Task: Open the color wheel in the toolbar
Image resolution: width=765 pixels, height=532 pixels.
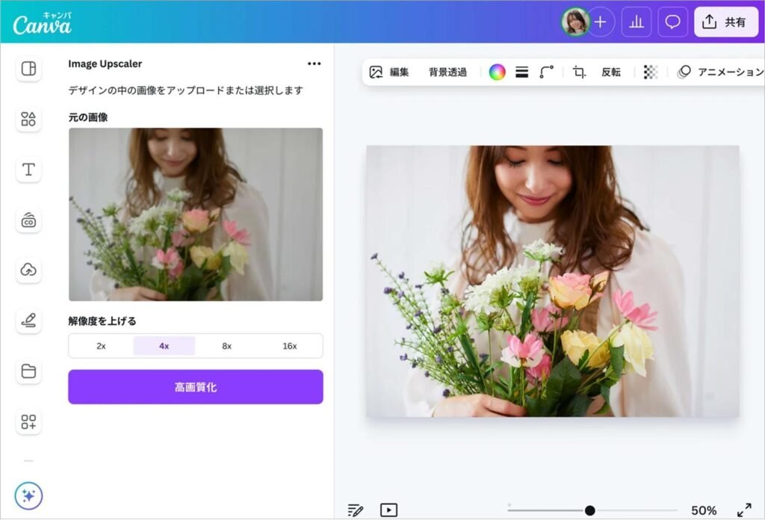Action: [x=497, y=72]
